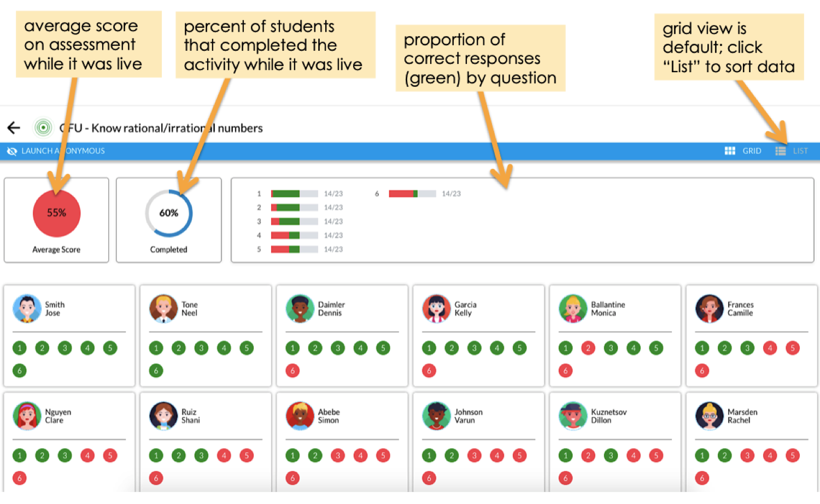This screenshot has width=820, height=504.
Task: Click the 60% Completed progress ring
Action: (x=168, y=214)
